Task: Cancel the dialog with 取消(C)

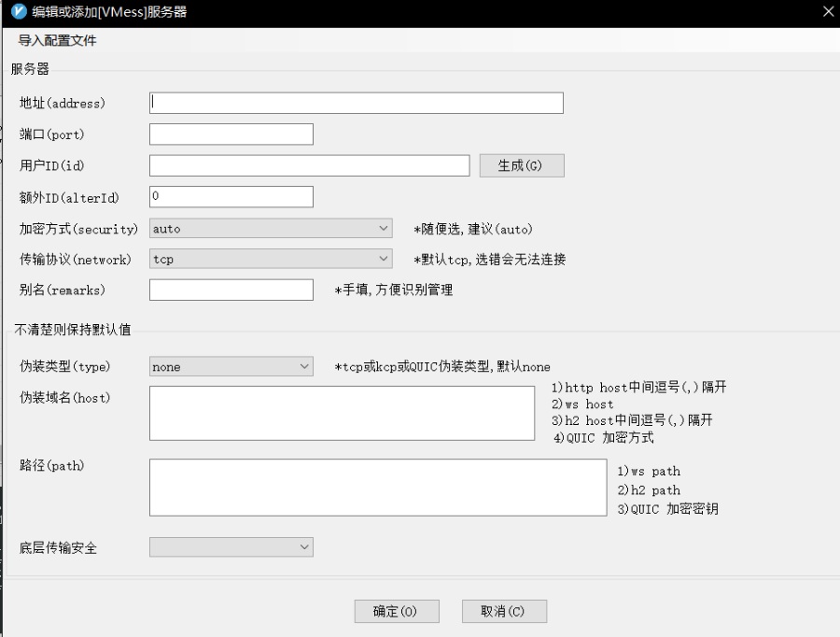Action: point(504,611)
